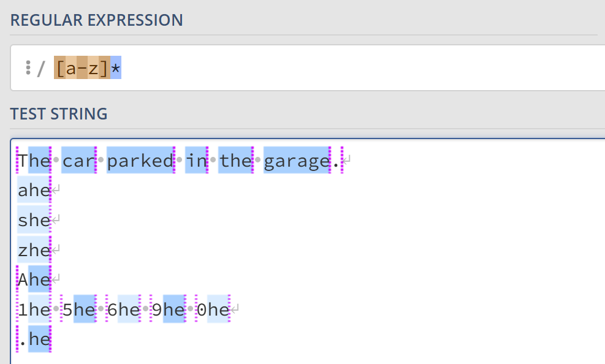Image resolution: width=605 pixels, height=364 pixels.
Task: Click the TEST STRING section heading
Action: coord(59,113)
